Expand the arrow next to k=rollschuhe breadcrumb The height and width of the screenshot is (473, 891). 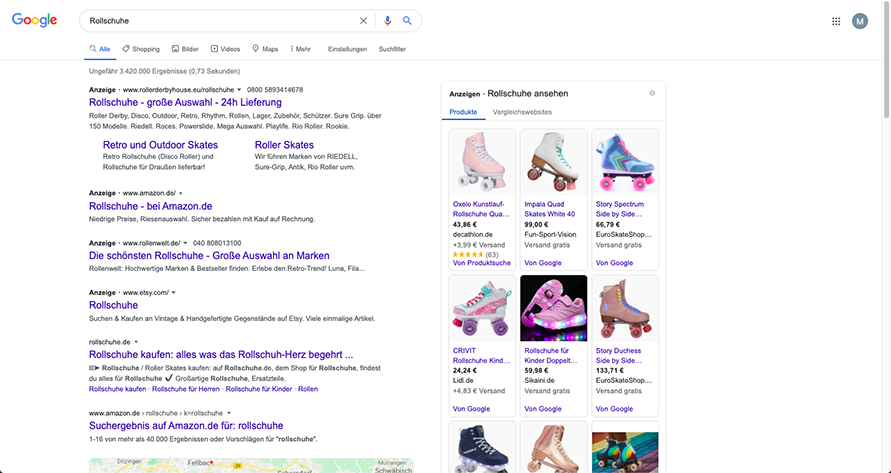tap(229, 413)
